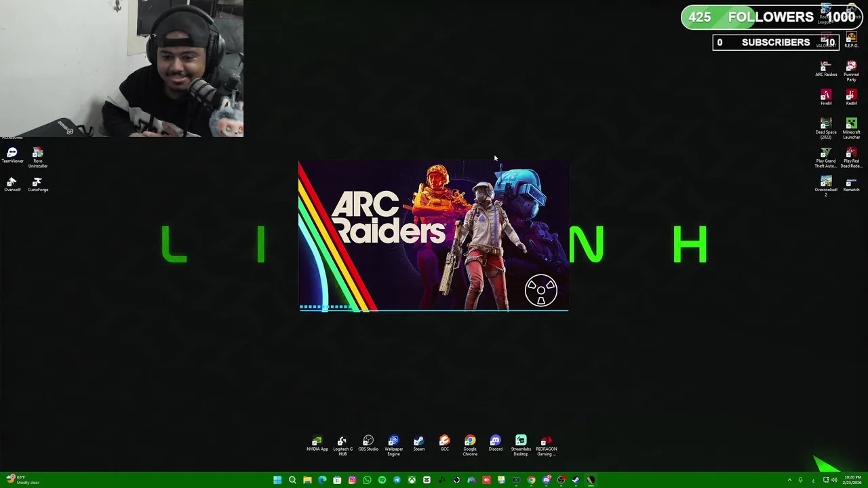868x488 pixels.
Task: Open File Explorer from the taskbar
Action: coord(307,480)
